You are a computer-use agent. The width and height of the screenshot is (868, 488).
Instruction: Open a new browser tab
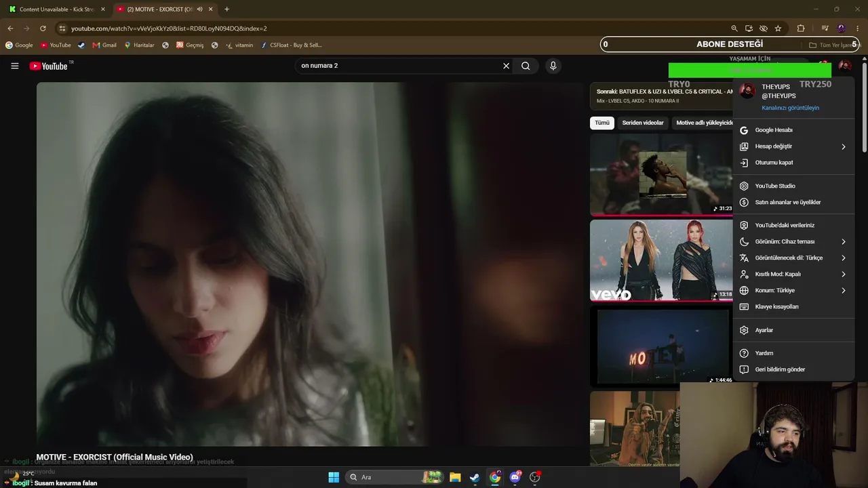click(226, 9)
